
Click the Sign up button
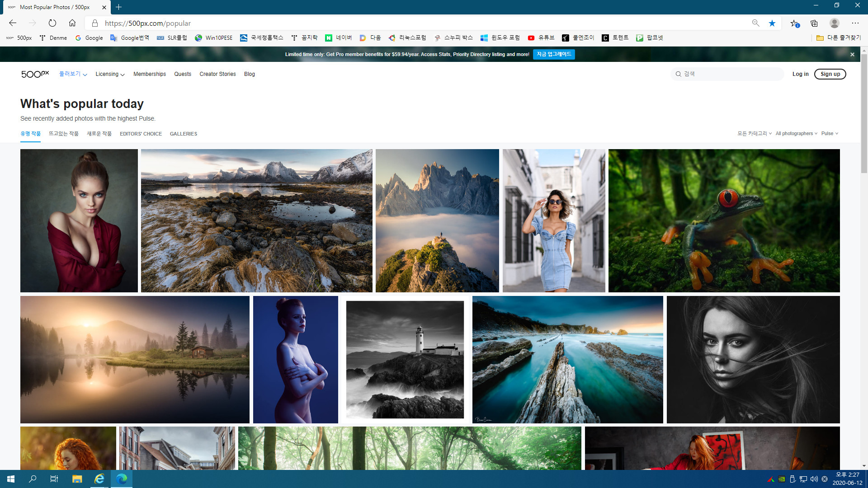click(830, 74)
